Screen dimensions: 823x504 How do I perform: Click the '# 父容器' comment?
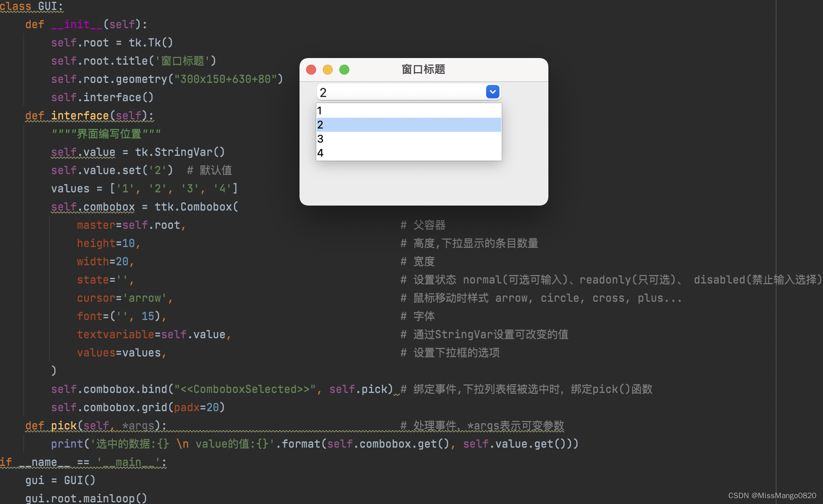click(423, 225)
